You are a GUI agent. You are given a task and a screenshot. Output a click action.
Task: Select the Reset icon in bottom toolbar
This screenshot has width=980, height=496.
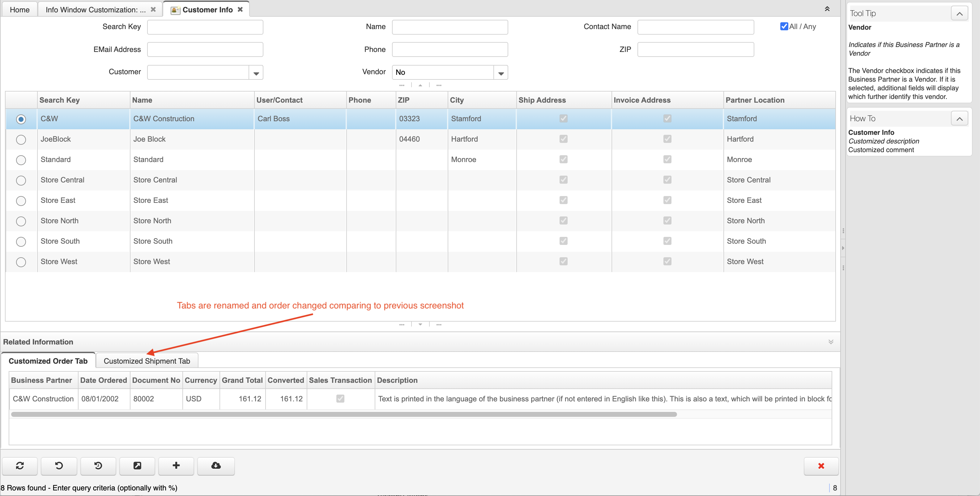tap(59, 466)
